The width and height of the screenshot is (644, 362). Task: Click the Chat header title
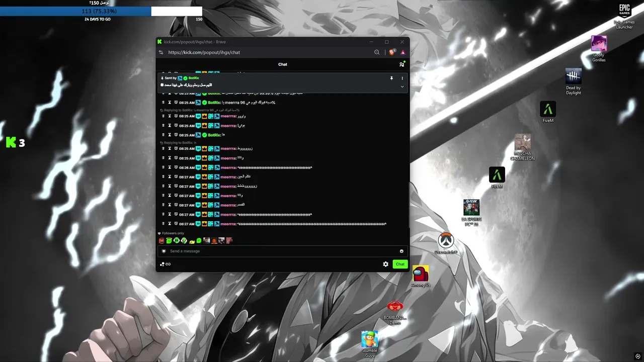[283, 64]
